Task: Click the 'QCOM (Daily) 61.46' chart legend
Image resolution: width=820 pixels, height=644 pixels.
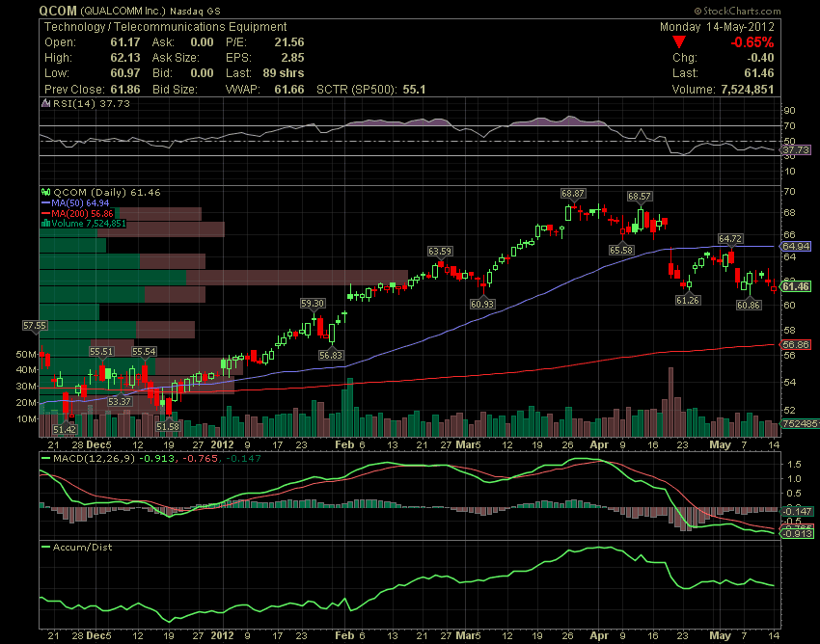Action: [107, 193]
